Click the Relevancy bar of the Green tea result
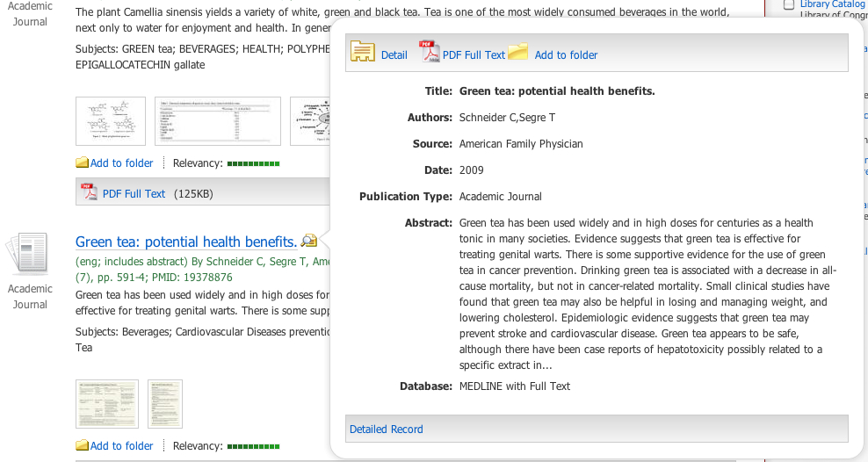The width and height of the screenshot is (868, 462). [253, 446]
